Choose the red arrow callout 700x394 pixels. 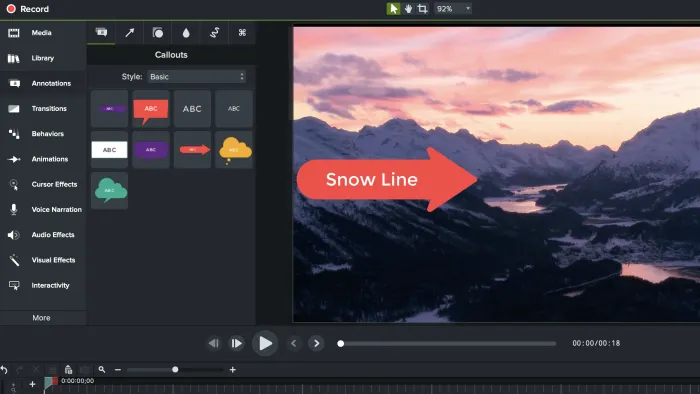coord(192,150)
